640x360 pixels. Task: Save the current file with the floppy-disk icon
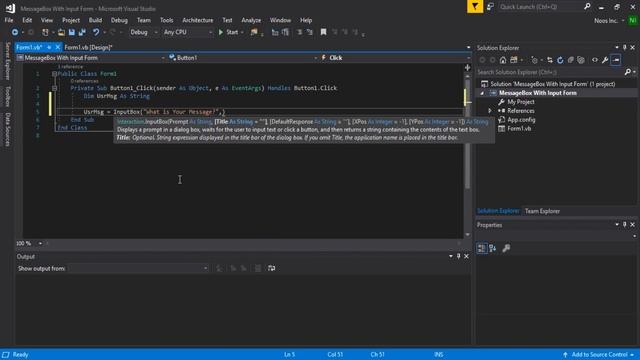72,32
